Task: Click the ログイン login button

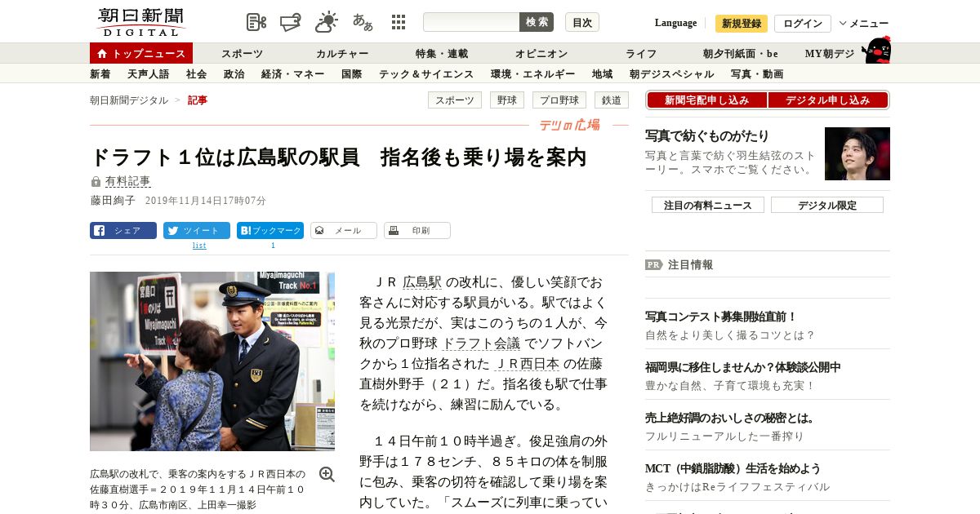Action: pos(803,24)
